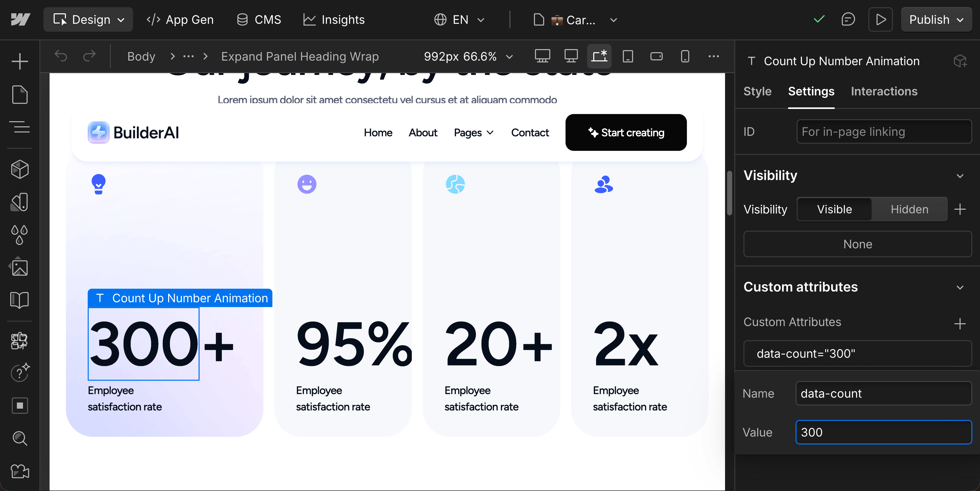Open the Components cube icon
The height and width of the screenshot is (491, 980).
pos(20,169)
